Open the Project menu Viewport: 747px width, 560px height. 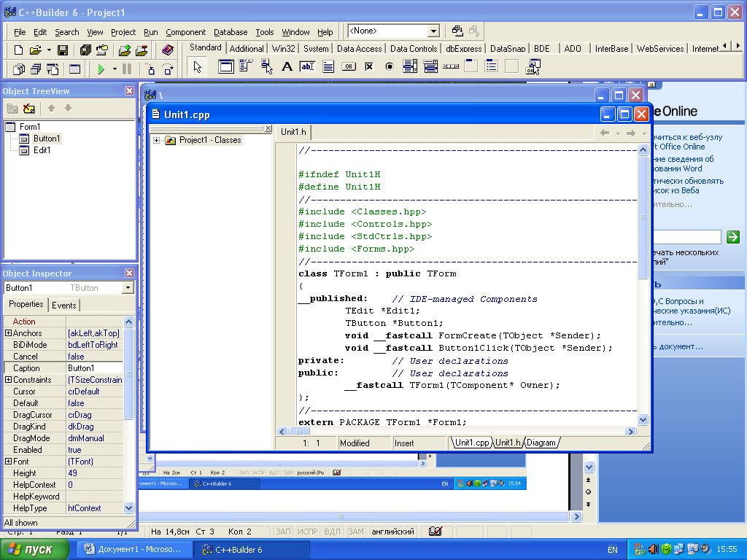click(123, 32)
